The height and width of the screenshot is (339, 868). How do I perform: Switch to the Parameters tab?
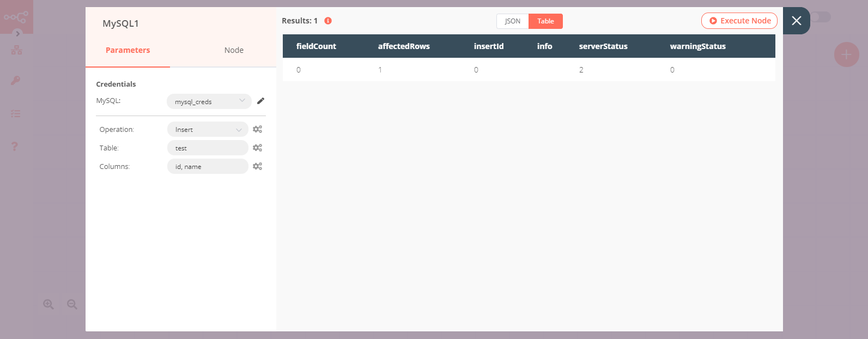pyautogui.click(x=128, y=50)
